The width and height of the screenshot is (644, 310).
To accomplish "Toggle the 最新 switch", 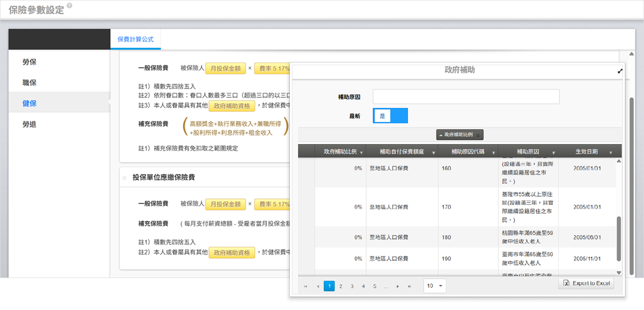I will click(390, 116).
